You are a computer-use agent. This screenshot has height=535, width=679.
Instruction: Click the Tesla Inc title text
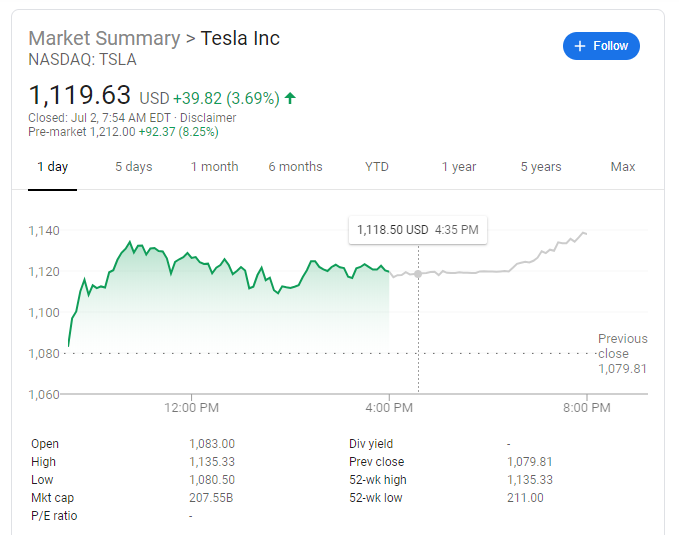pyautogui.click(x=240, y=39)
